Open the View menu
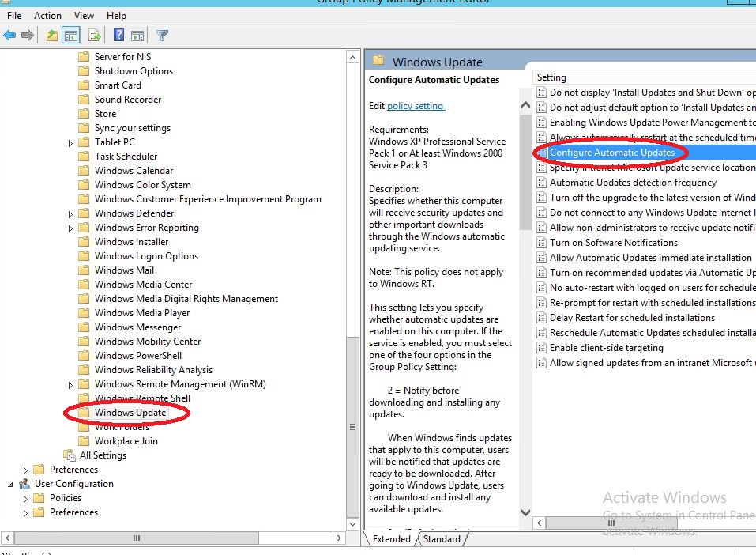 (x=83, y=15)
